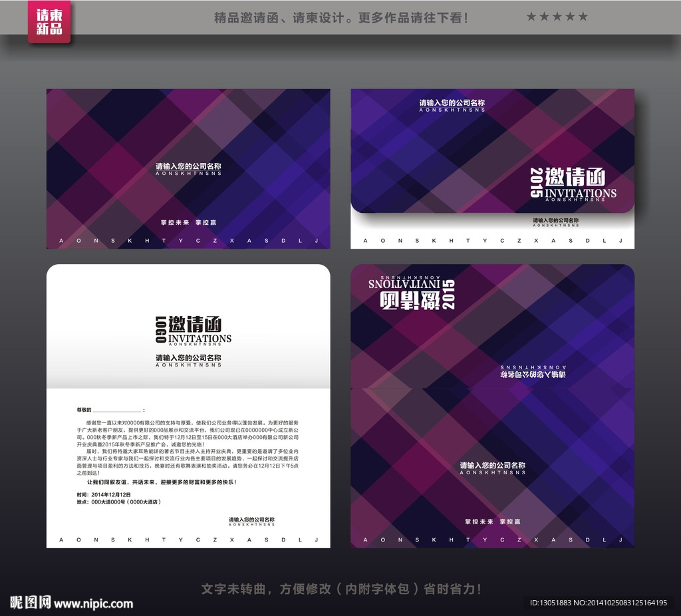Click "请输入您的公司名称" above the upright 2015 邀请函 title
This screenshot has height=616, width=681.
(452, 102)
